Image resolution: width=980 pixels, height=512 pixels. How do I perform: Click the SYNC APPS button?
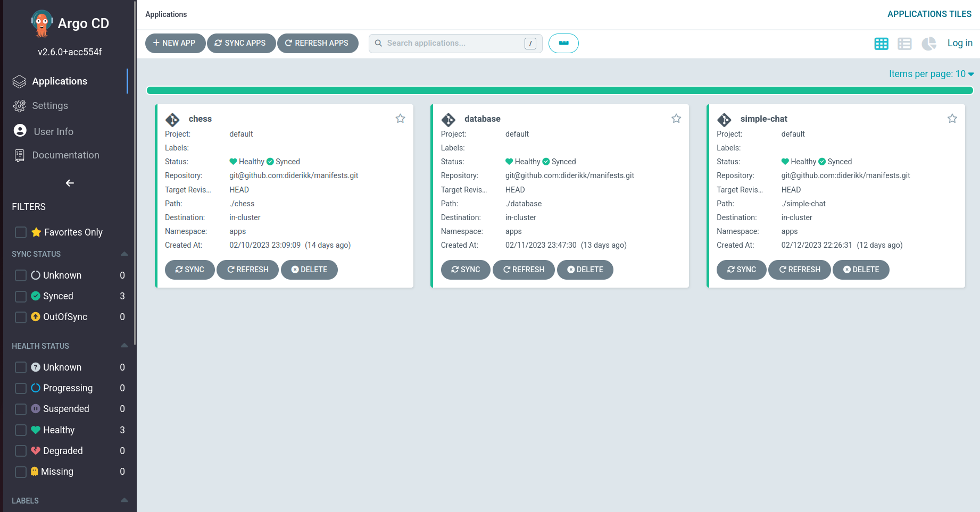coord(240,43)
